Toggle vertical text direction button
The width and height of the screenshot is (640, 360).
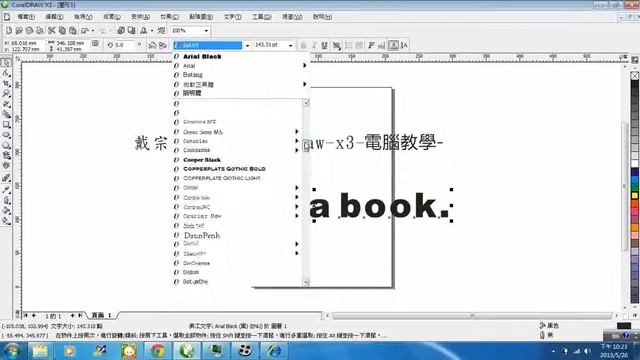pos(404,45)
